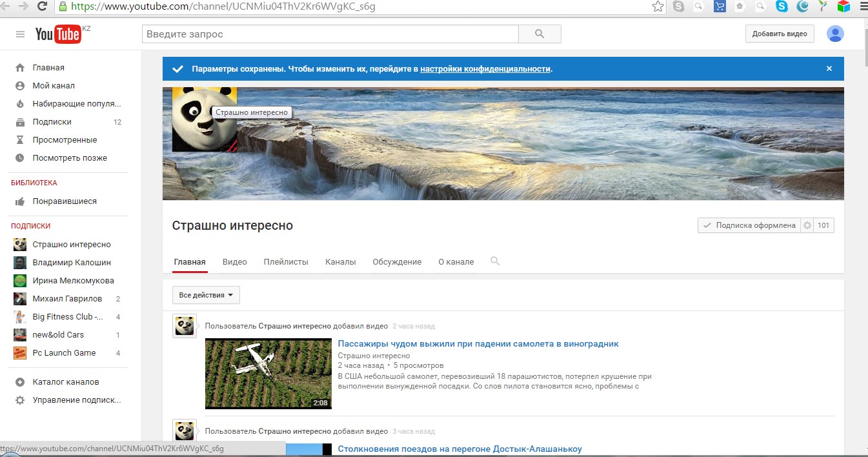Click the home extension icon in toolbar
The image size is (868, 457).
point(740,6)
